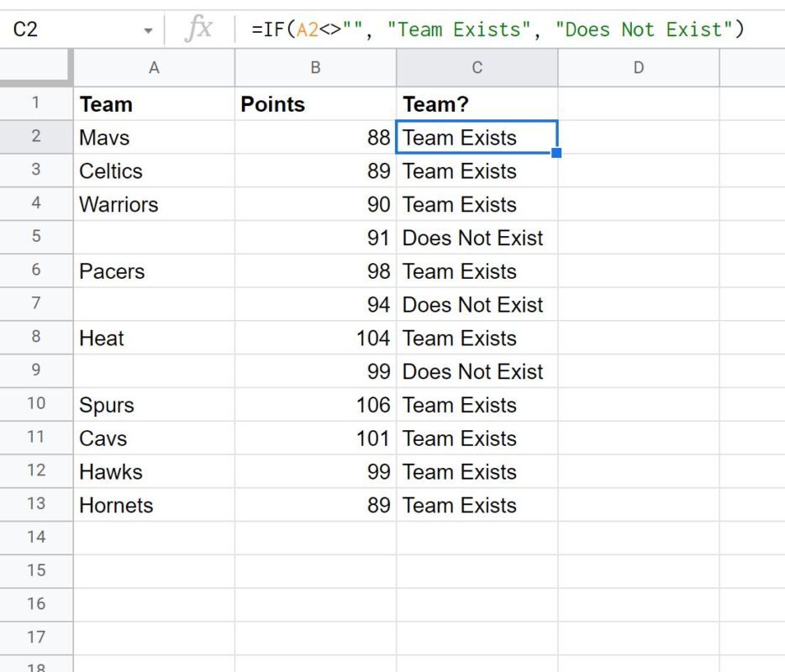Select row 14 header
This screenshot has height=672, width=785.
(36, 538)
